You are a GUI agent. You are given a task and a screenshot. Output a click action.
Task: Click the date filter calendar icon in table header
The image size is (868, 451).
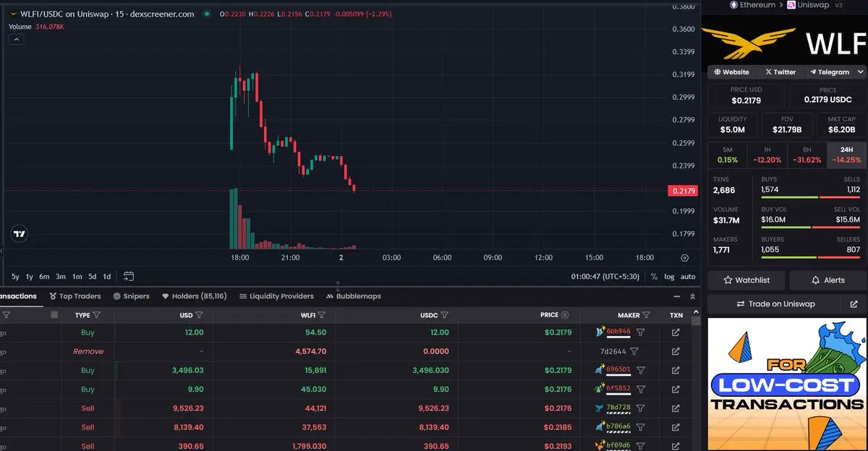pos(54,315)
